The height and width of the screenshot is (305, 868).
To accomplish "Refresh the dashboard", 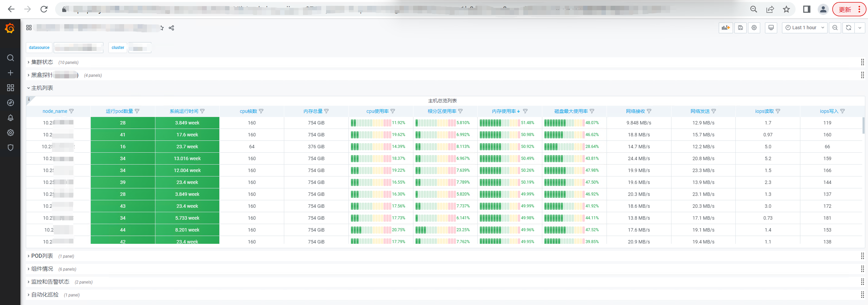I will [849, 28].
